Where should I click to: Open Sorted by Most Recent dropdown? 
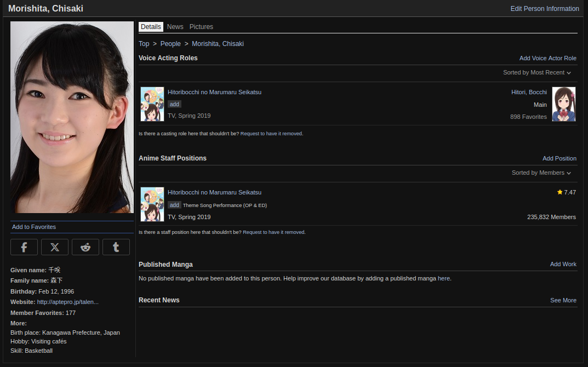(x=537, y=72)
